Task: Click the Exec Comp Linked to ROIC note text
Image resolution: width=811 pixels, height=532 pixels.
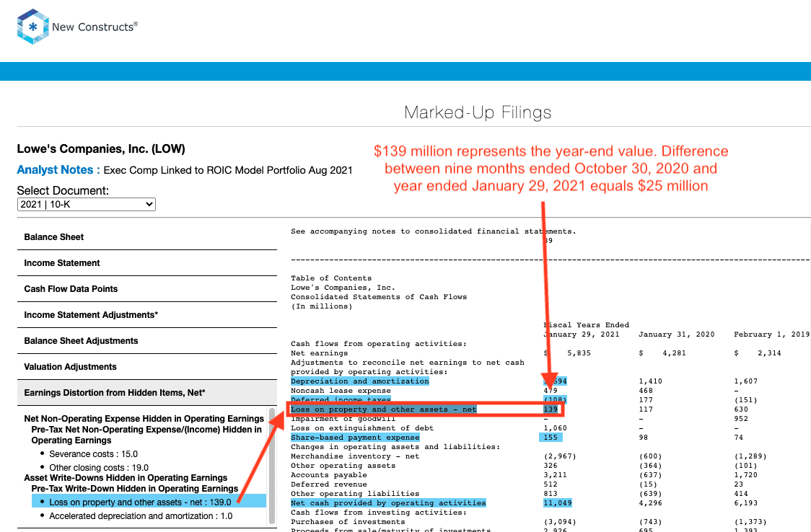Action: pos(227,170)
